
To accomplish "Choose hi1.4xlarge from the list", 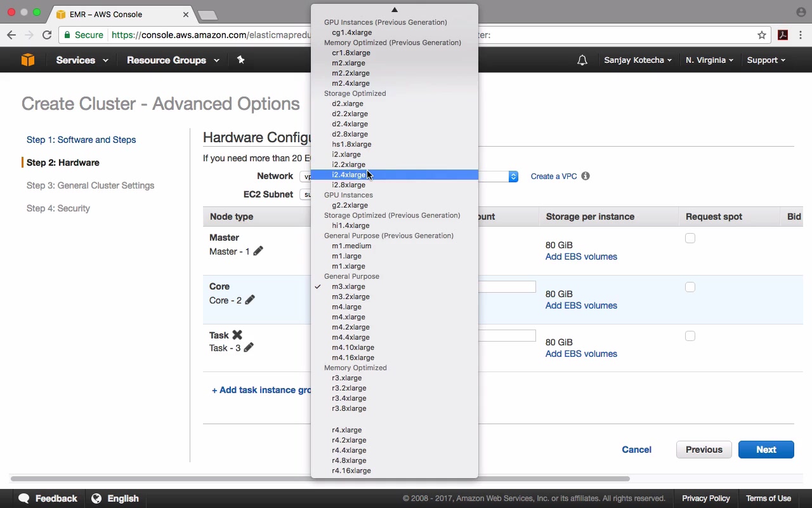I will click(x=394, y=225).
